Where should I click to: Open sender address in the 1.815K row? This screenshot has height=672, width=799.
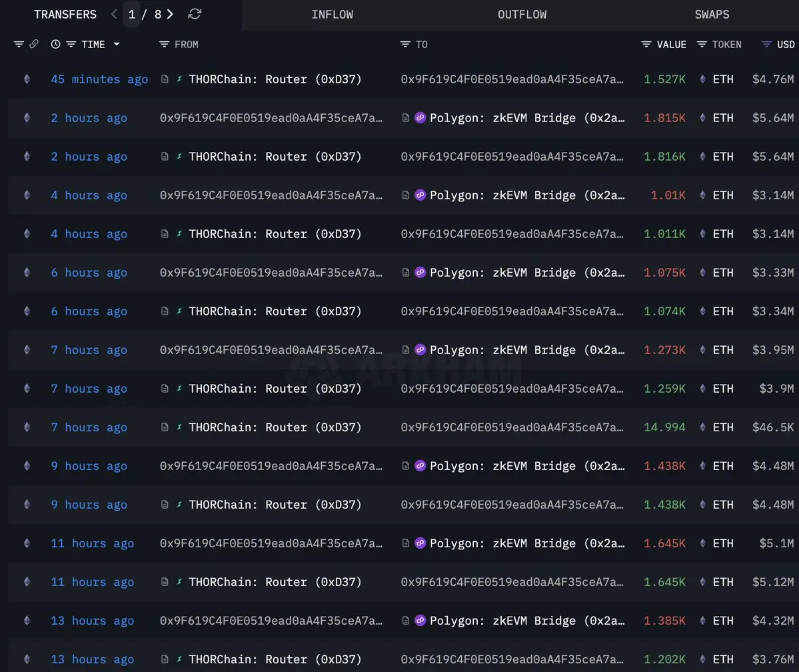point(271,118)
